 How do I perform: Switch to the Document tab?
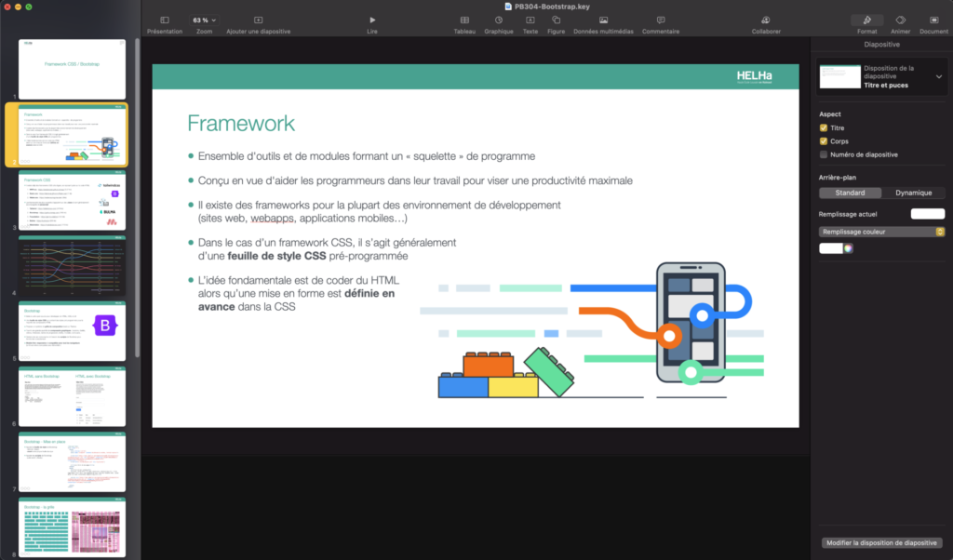[933, 20]
